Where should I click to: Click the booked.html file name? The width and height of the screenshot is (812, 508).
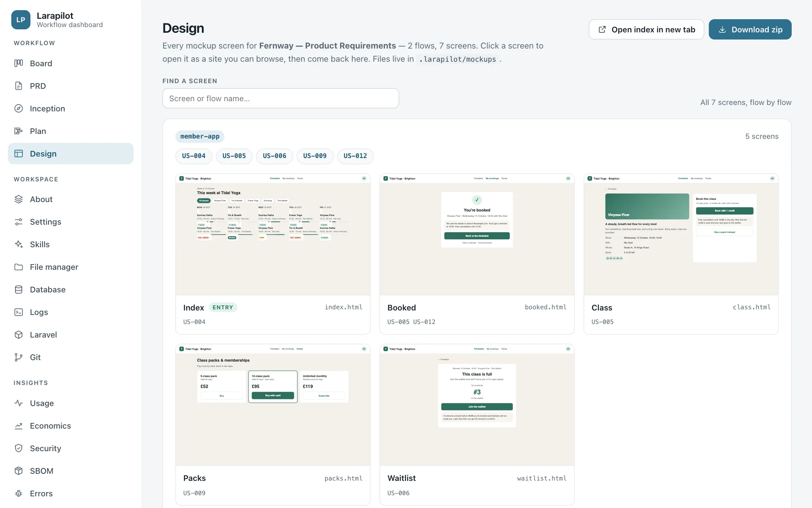coord(545,307)
